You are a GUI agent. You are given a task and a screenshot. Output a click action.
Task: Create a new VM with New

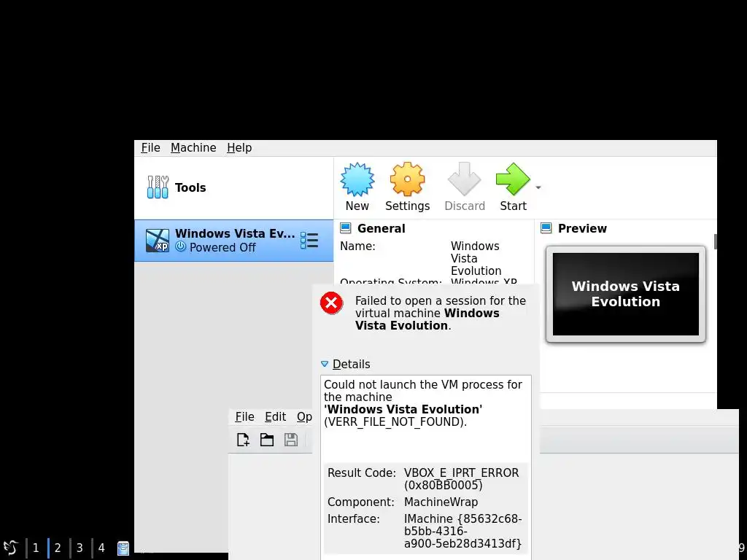357,187
